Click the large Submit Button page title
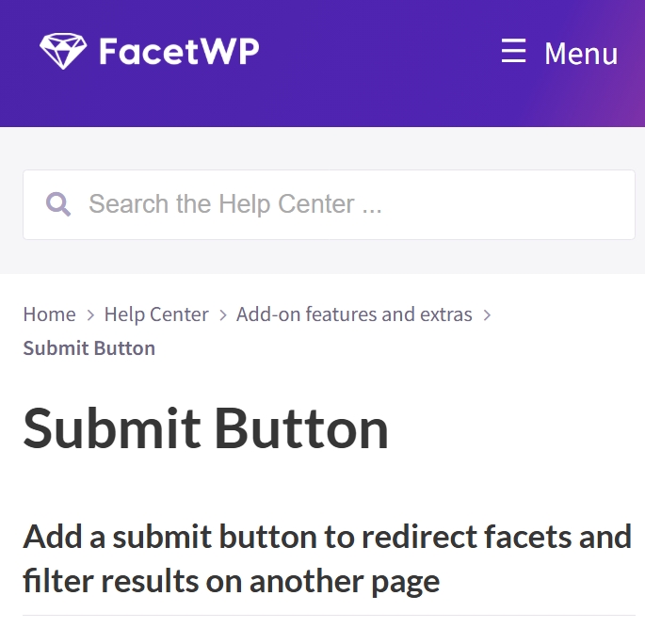 coord(205,428)
